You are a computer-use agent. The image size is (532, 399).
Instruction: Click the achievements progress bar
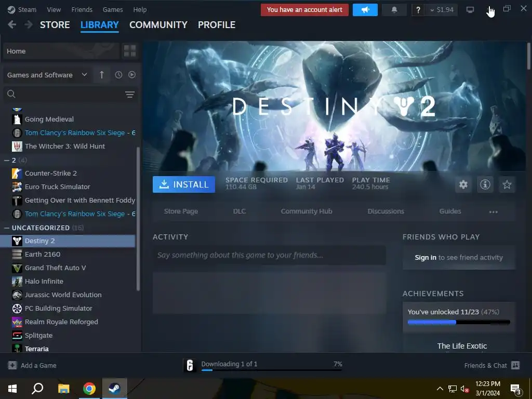pyautogui.click(x=459, y=322)
